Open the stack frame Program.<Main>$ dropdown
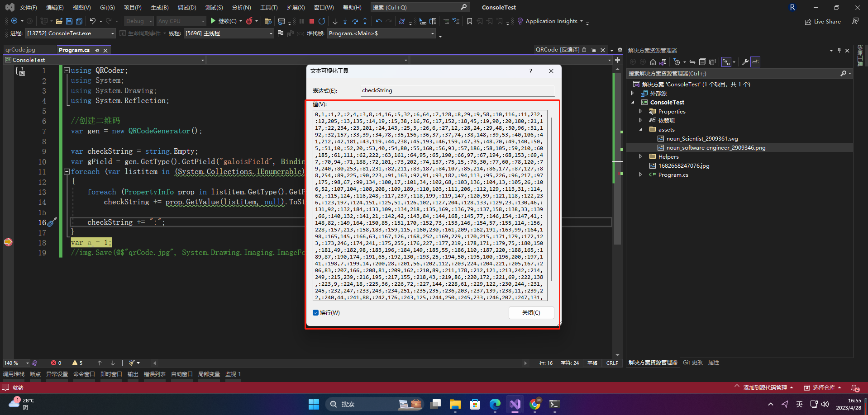868x415 pixels. tap(382, 33)
